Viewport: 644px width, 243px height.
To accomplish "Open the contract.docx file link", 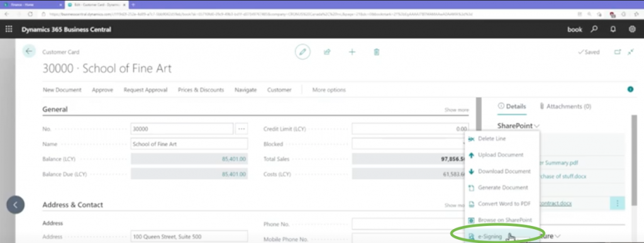I will tap(556, 203).
